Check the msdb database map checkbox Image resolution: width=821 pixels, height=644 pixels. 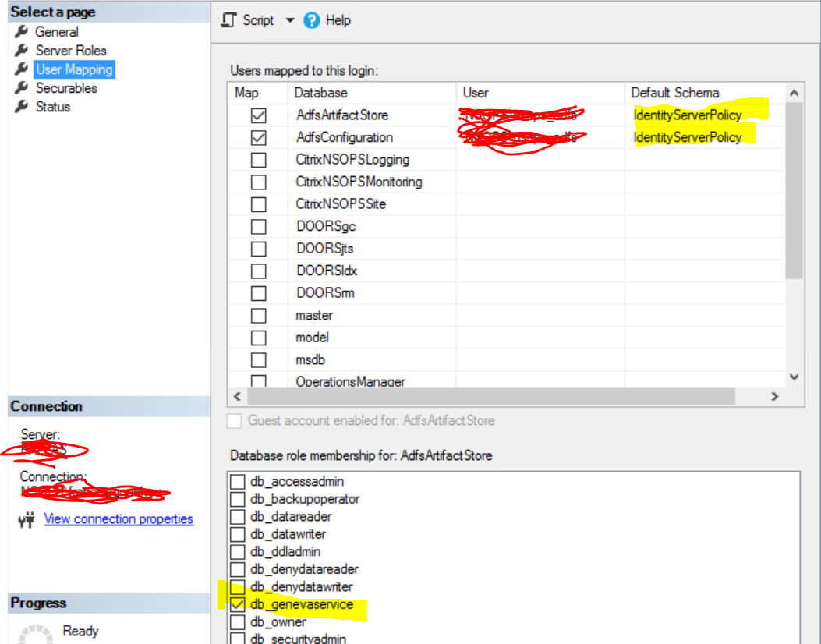[258, 360]
